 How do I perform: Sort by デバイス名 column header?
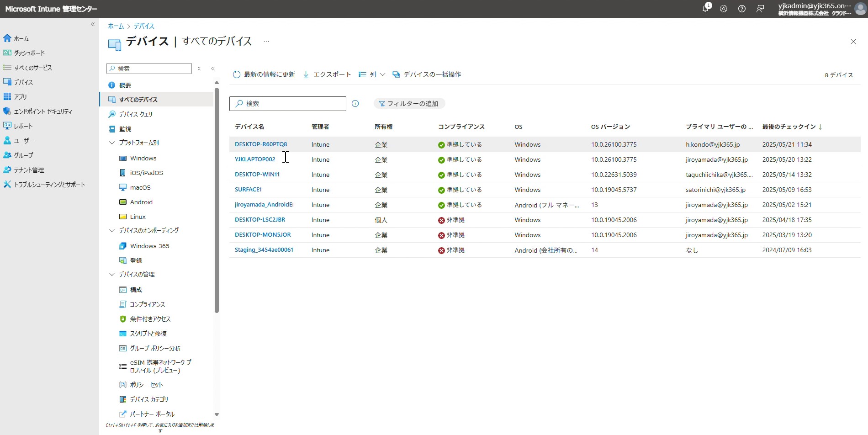tap(249, 127)
